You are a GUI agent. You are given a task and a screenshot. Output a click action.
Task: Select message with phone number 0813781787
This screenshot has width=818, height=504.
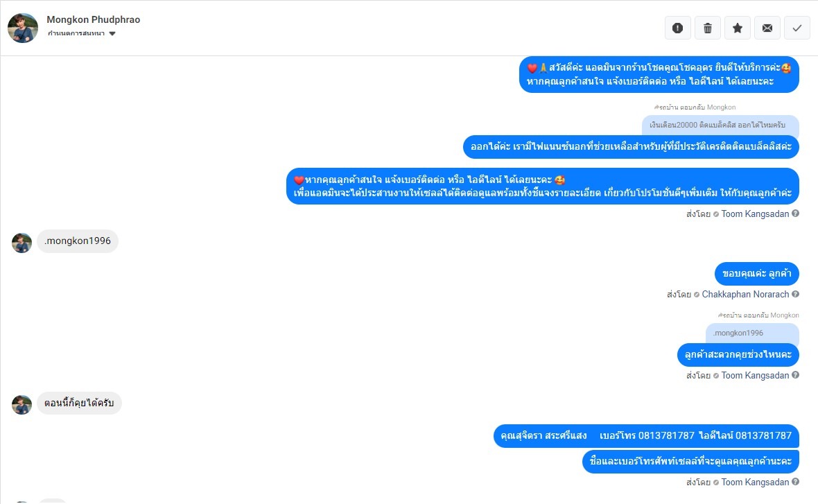coord(646,435)
